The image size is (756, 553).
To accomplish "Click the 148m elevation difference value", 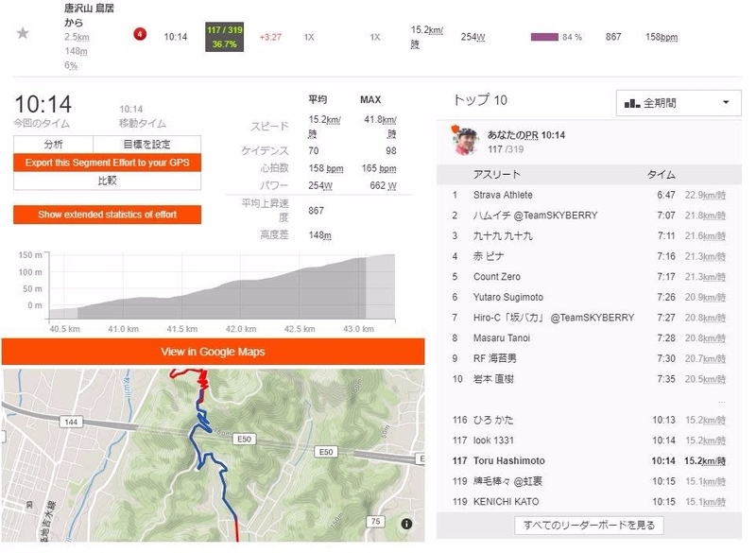I will 319,235.
